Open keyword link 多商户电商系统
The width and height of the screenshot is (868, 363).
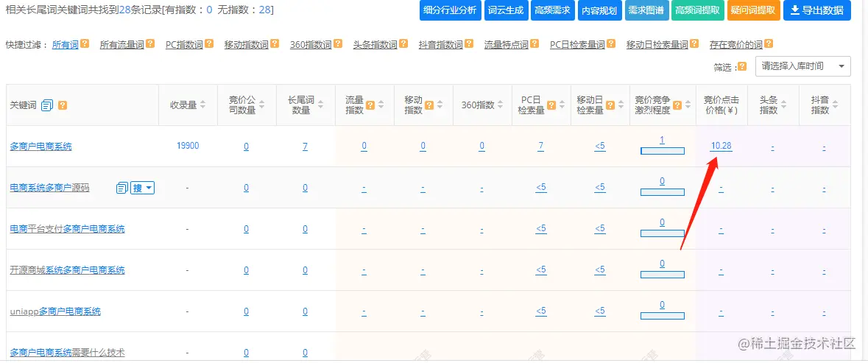[40, 147]
